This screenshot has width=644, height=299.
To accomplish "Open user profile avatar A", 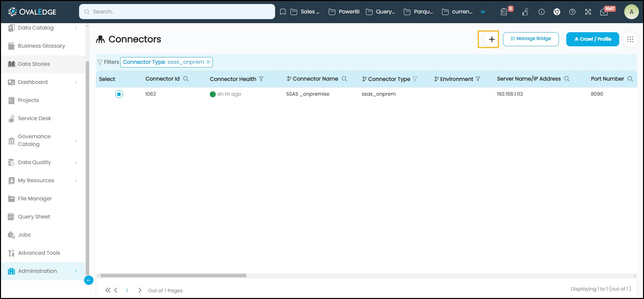I will point(632,12).
